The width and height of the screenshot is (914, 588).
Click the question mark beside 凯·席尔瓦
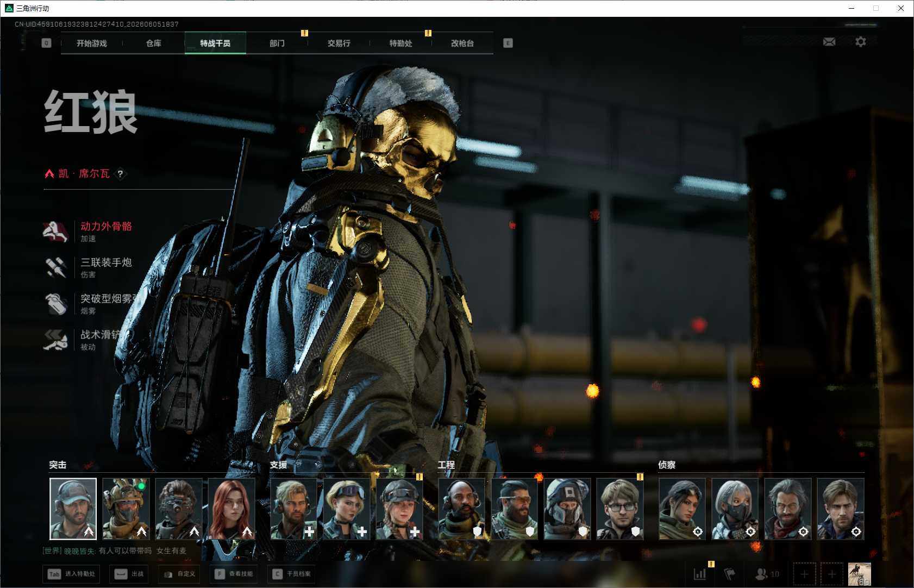tap(120, 174)
